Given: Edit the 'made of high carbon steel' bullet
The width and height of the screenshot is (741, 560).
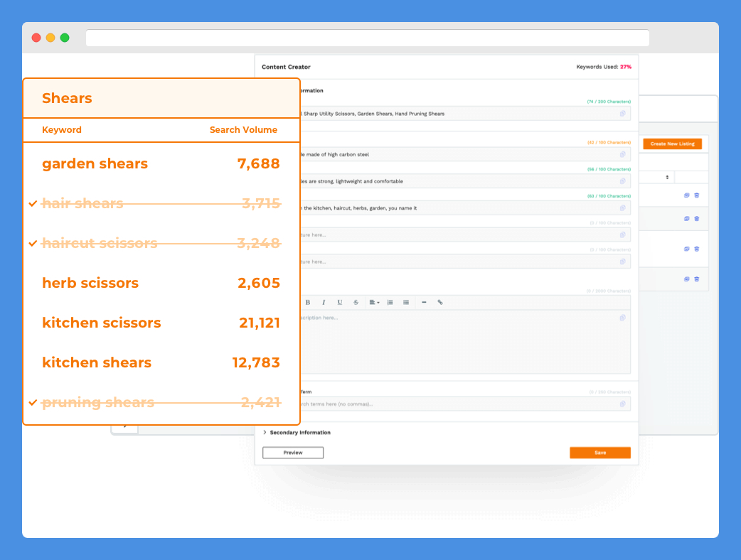Looking at the screenshot, I should pos(465,154).
